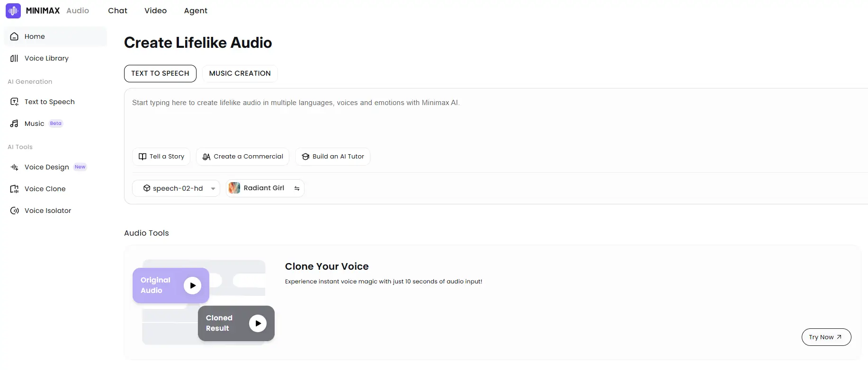Open Home from the sidebar

click(x=35, y=36)
